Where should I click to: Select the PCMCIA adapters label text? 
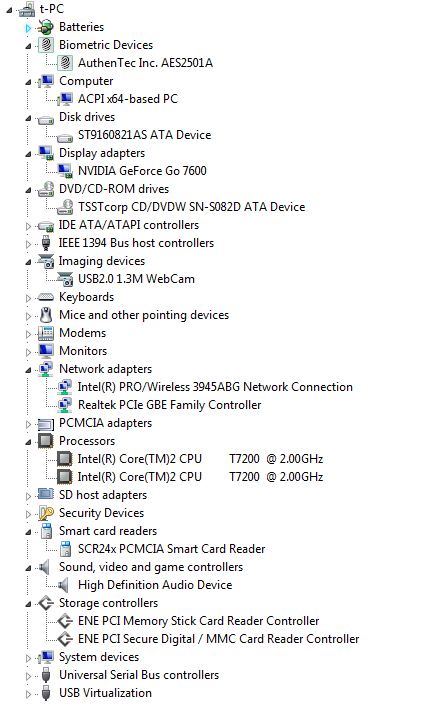[x=105, y=423]
